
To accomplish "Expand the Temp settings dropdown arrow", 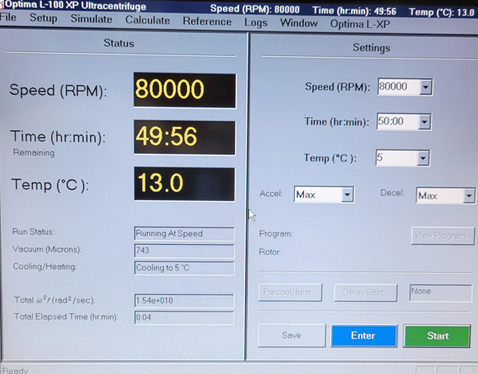I will (423, 158).
